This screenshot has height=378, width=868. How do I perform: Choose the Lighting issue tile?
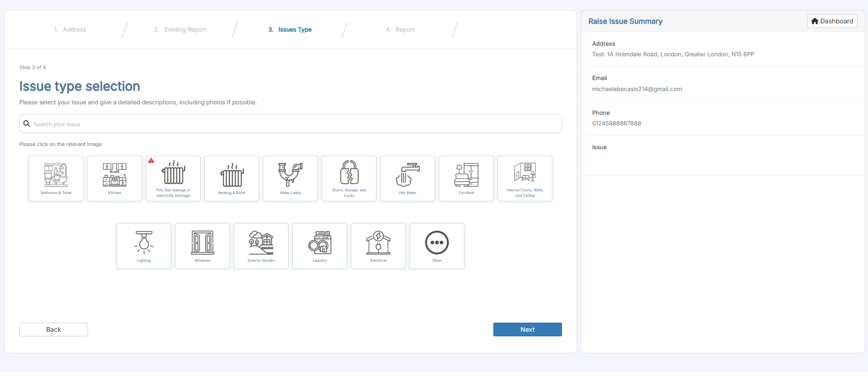point(144,246)
